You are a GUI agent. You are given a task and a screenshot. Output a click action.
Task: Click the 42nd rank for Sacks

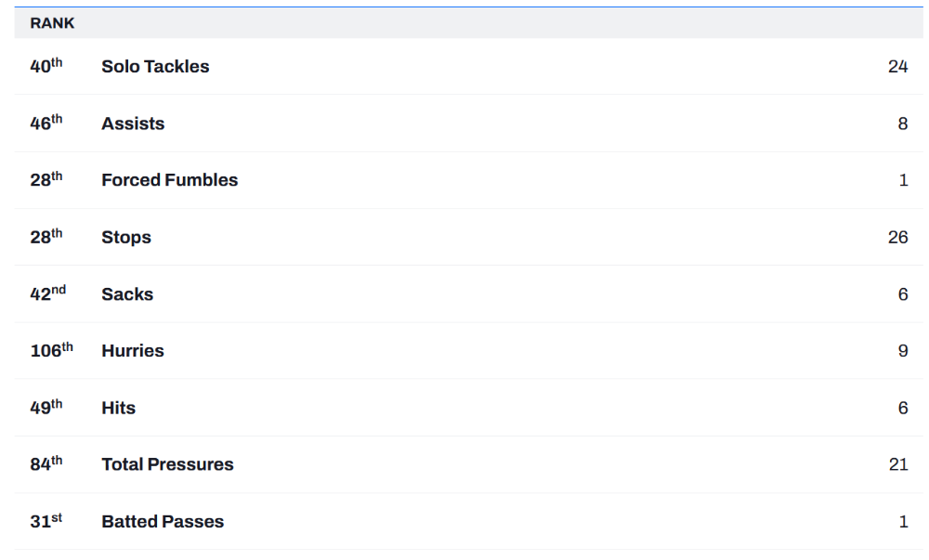point(48,293)
